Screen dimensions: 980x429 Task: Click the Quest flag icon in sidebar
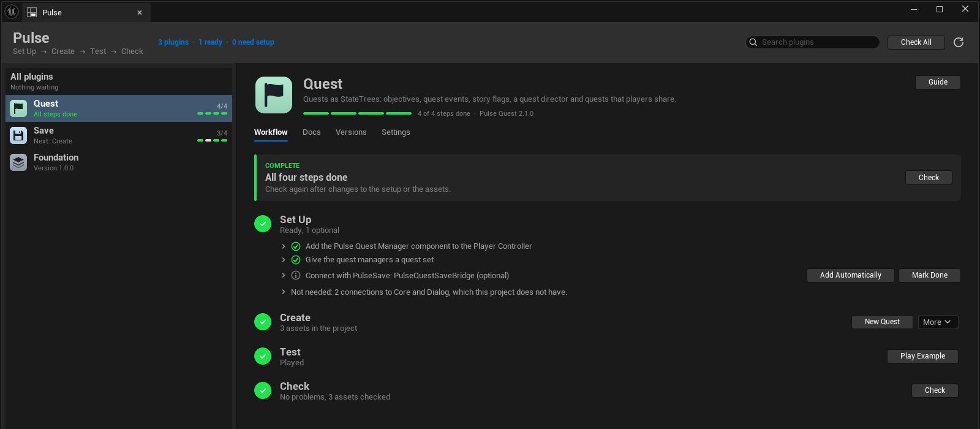tap(18, 108)
